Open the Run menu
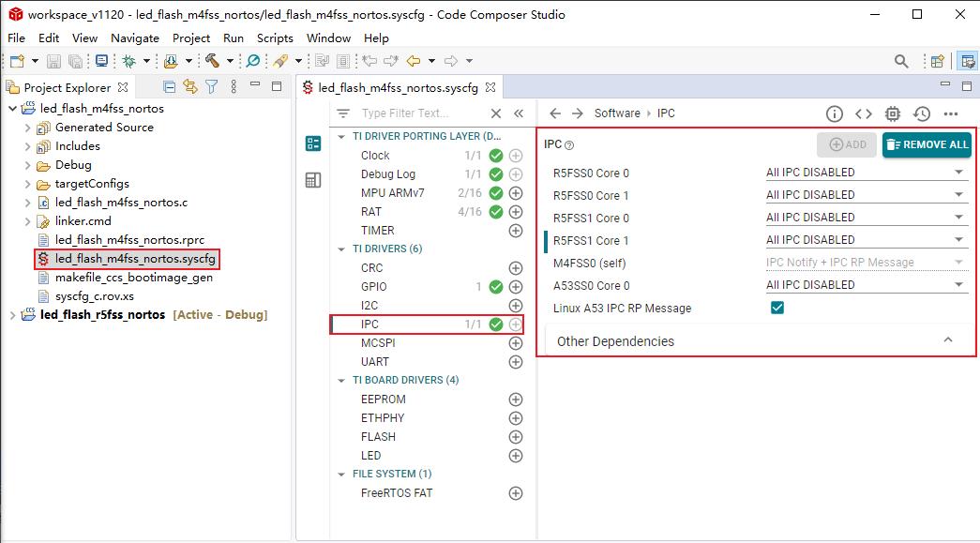 pos(234,38)
